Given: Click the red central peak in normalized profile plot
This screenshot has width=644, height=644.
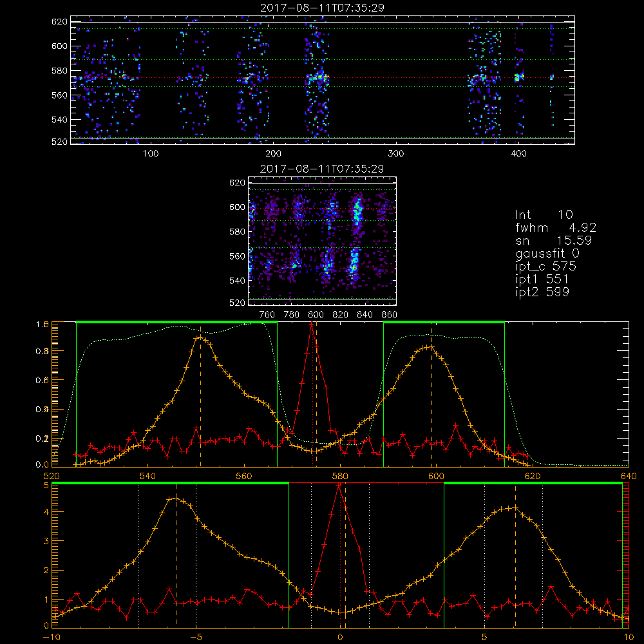Looking at the screenshot, I should click(x=312, y=325).
